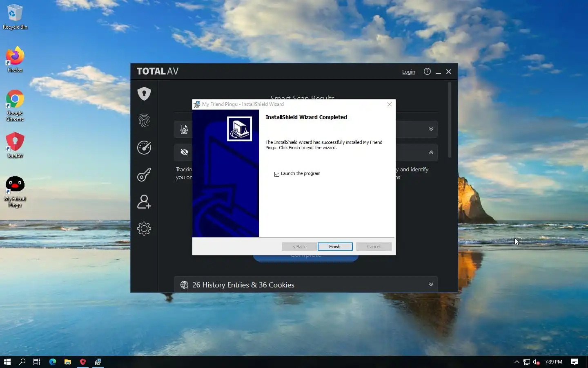This screenshot has height=368, width=588.
Task: Open Task View on the taskbar
Action: click(x=37, y=362)
